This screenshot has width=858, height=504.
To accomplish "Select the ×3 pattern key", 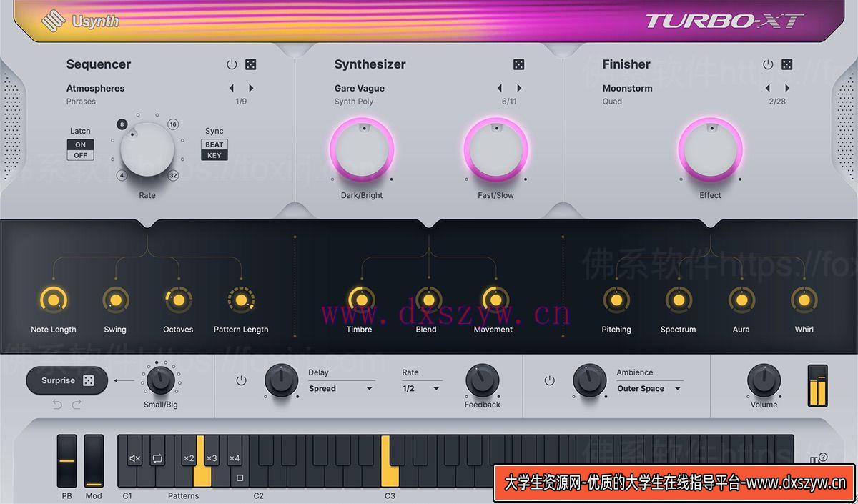I will point(212,458).
